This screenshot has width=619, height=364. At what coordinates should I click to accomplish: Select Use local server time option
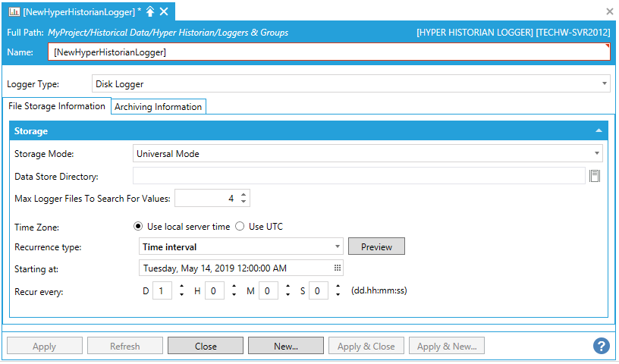[138, 226]
